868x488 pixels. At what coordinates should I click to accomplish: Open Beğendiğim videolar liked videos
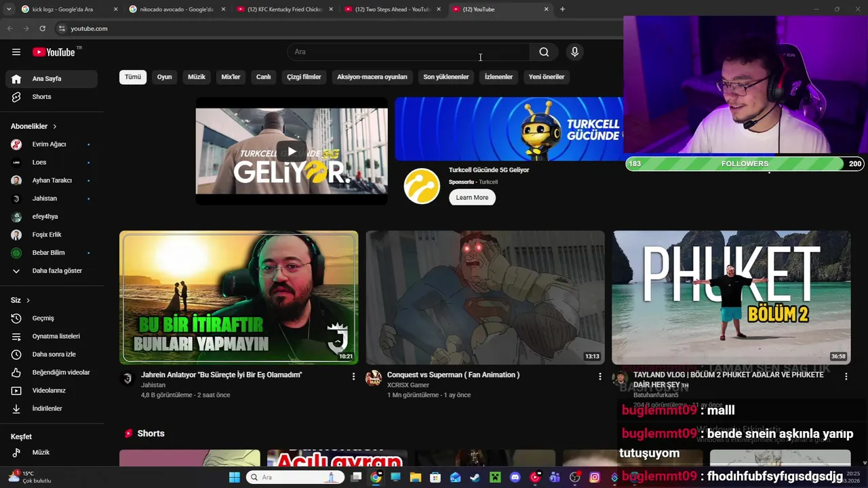[52, 373]
